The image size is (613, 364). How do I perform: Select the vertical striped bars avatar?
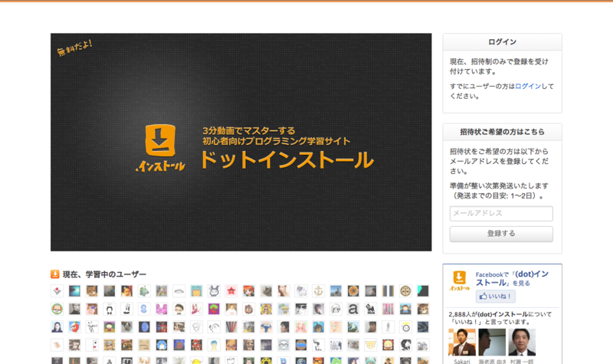[x=388, y=291]
